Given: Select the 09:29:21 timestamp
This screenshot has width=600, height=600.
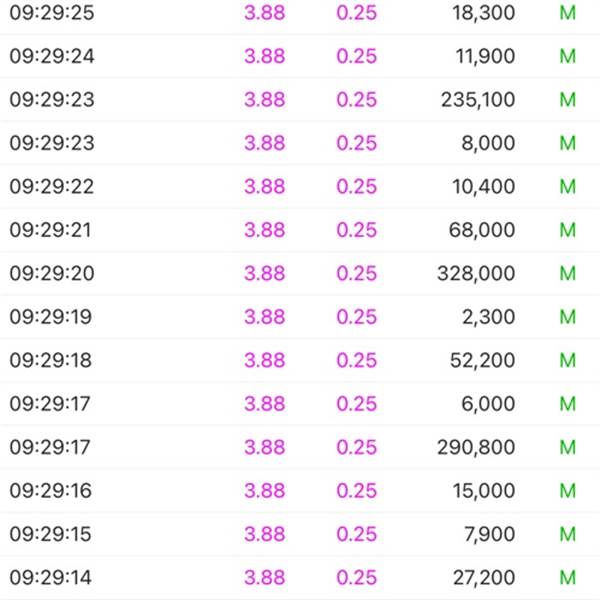Looking at the screenshot, I should (x=50, y=230).
